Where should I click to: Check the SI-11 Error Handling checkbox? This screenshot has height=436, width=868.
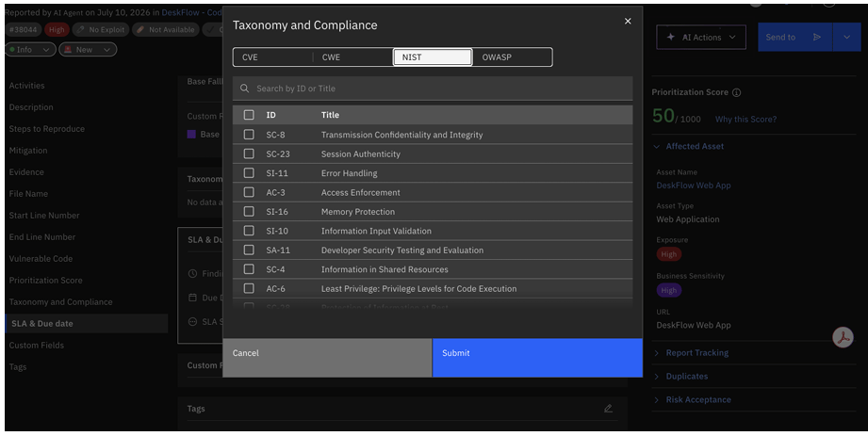click(x=249, y=172)
